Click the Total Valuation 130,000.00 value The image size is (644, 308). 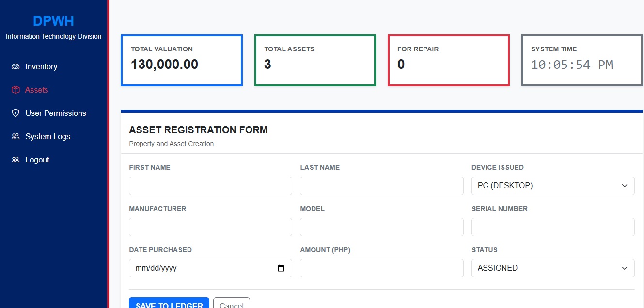[x=164, y=64]
